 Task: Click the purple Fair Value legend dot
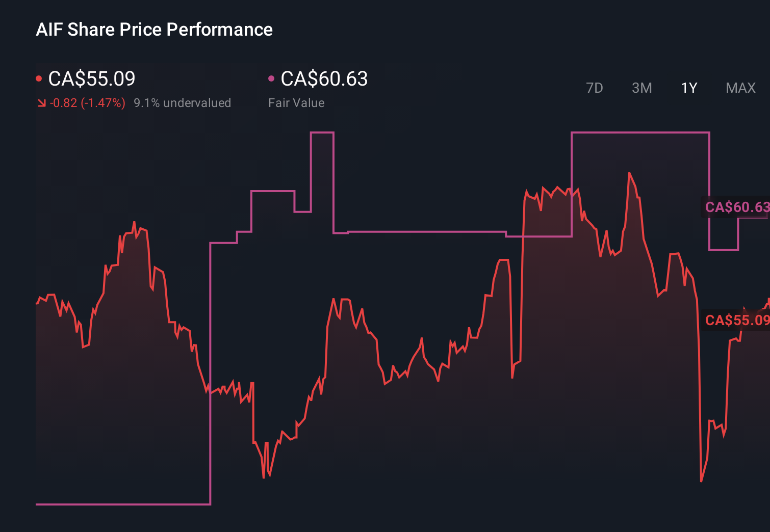click(272, 78)
